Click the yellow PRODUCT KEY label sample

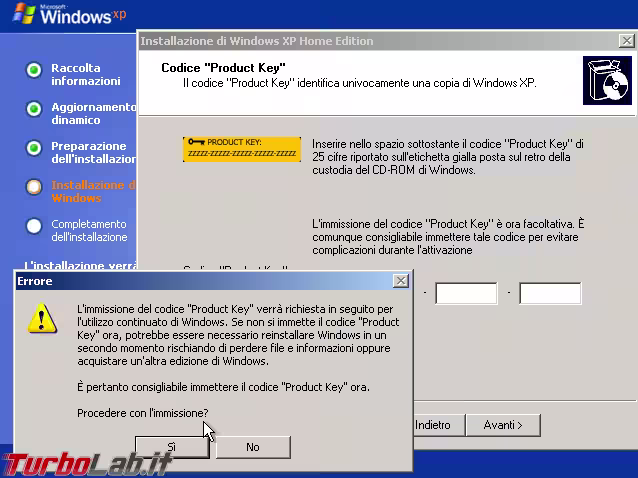(242, 149)
